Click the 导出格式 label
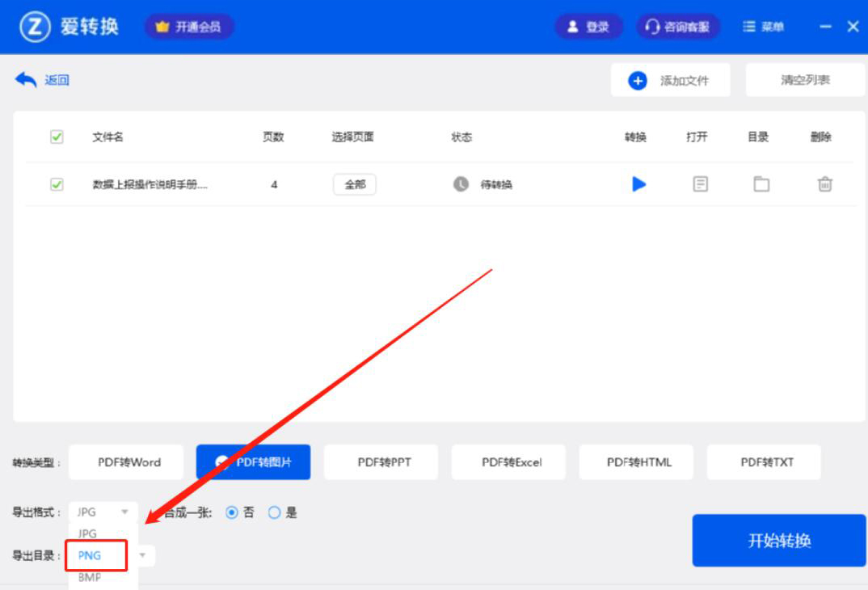868x590 pixels. tap(36, 512)
